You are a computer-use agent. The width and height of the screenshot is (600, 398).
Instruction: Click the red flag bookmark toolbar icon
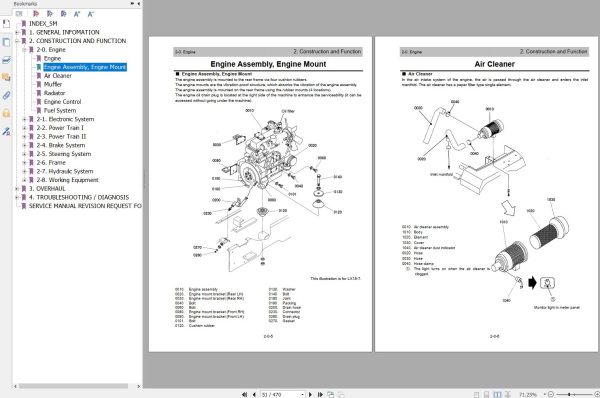pos(36,14)
